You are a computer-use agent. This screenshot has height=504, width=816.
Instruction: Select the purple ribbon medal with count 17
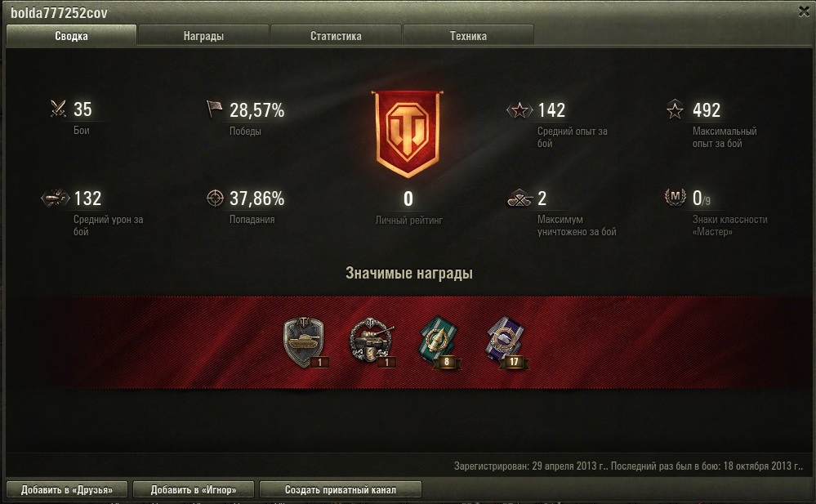click(x=506, y=342)
